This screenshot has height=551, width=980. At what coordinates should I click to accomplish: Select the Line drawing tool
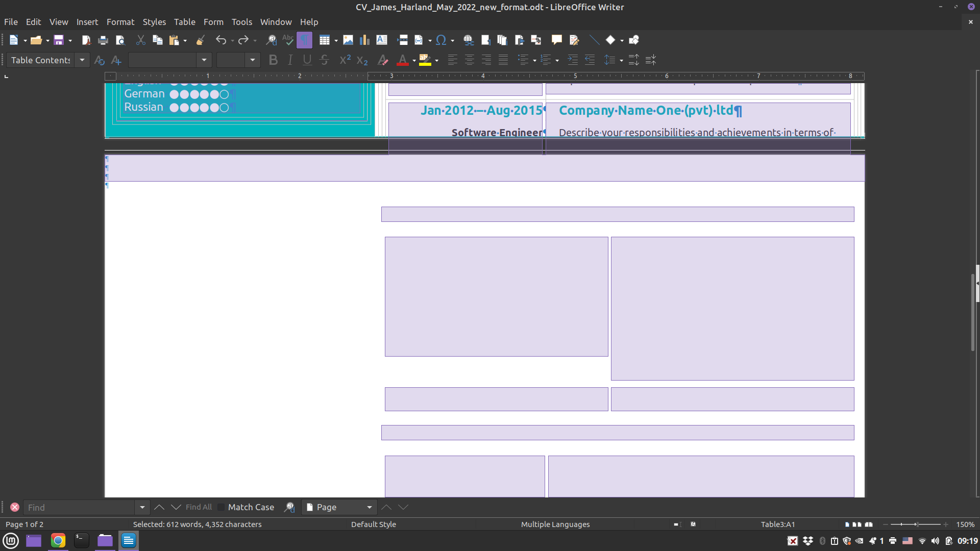coord(594,40)
